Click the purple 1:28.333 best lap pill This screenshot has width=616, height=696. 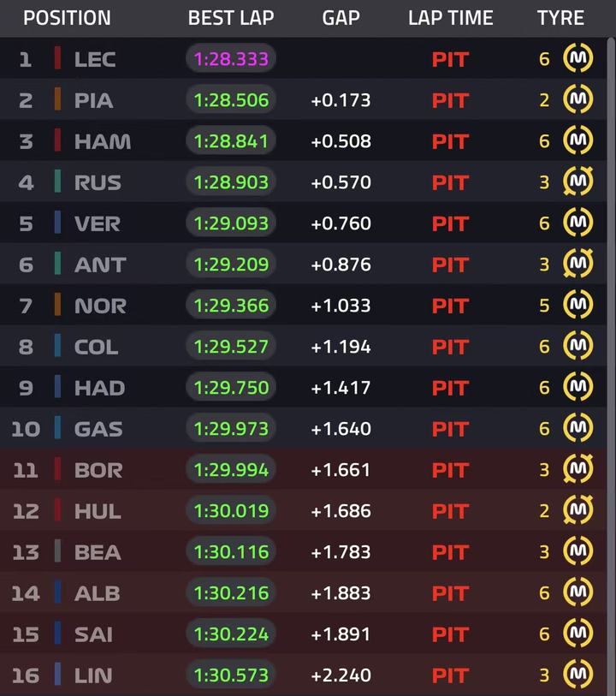point(231,58)
